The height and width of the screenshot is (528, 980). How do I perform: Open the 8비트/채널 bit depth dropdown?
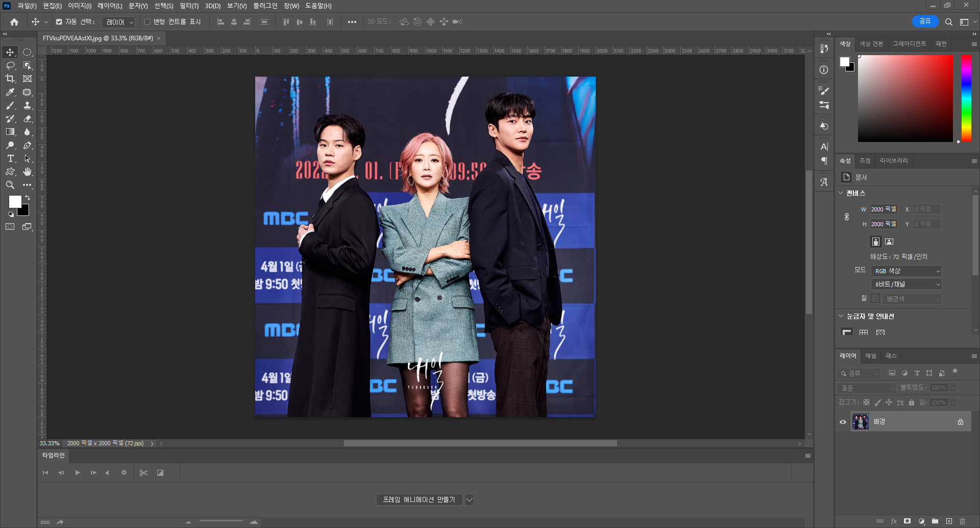(x=906, y=284)
